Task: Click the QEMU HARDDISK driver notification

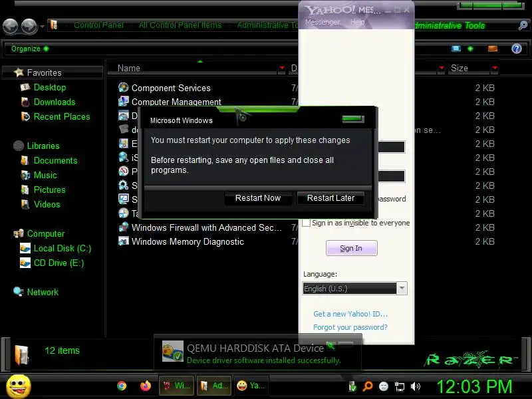Action: coord(258,353)
